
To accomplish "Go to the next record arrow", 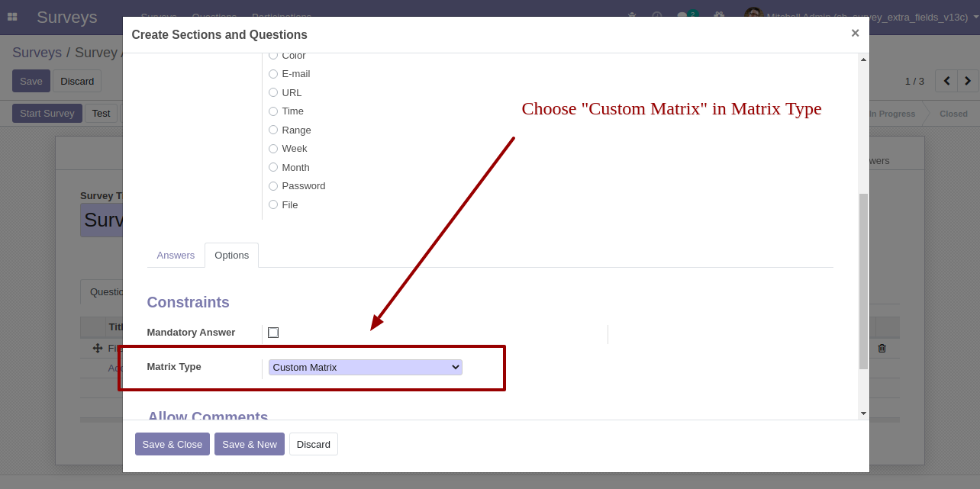I will pyautogui.click(x=968, y=81).
